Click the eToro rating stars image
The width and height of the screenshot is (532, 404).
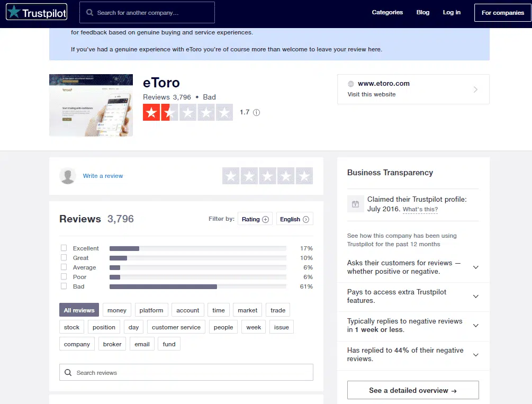click(187, 112)
